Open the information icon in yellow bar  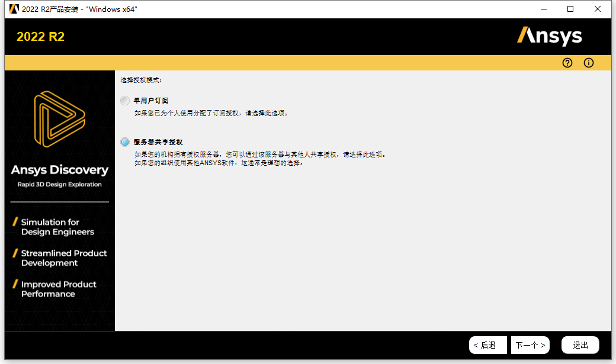pos(589,63)
